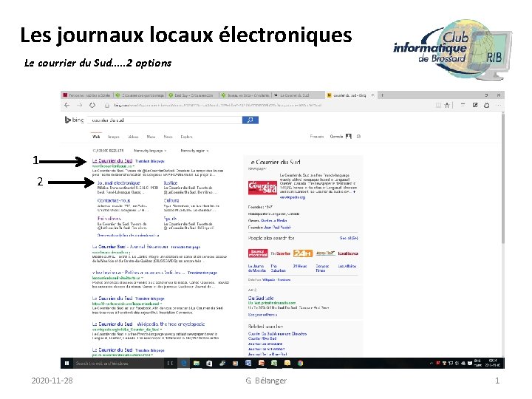Click the browser Refresh icon
532x399 pixels.
point(92,105)
